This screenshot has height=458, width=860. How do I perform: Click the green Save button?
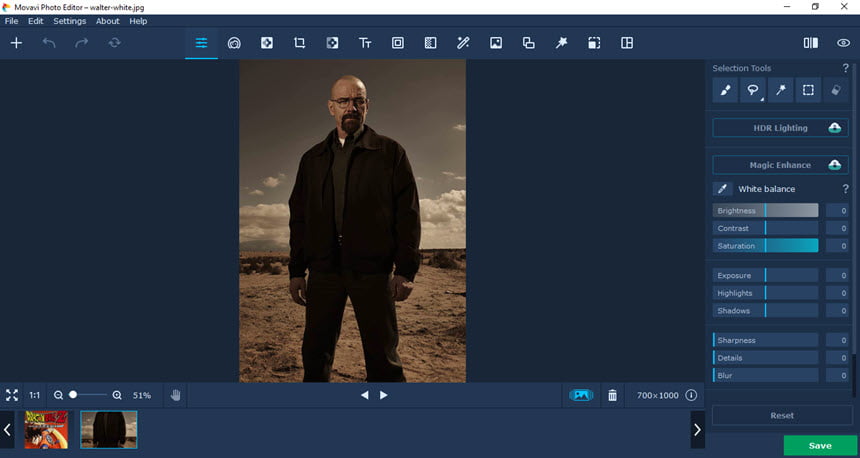pos(820,446)
